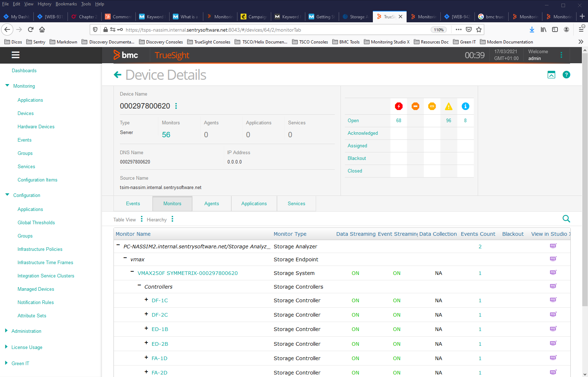The height and width of the screenshot is (377, 588).
Task: Expand the DF-2C controller row
Action: (x=146, y=314)
